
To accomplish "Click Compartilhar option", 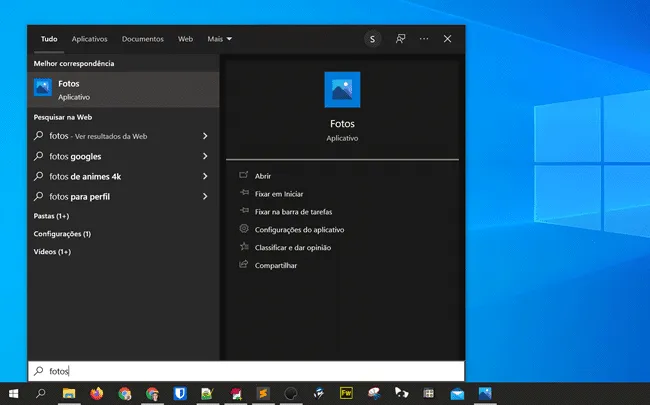I will coord(276,265).
